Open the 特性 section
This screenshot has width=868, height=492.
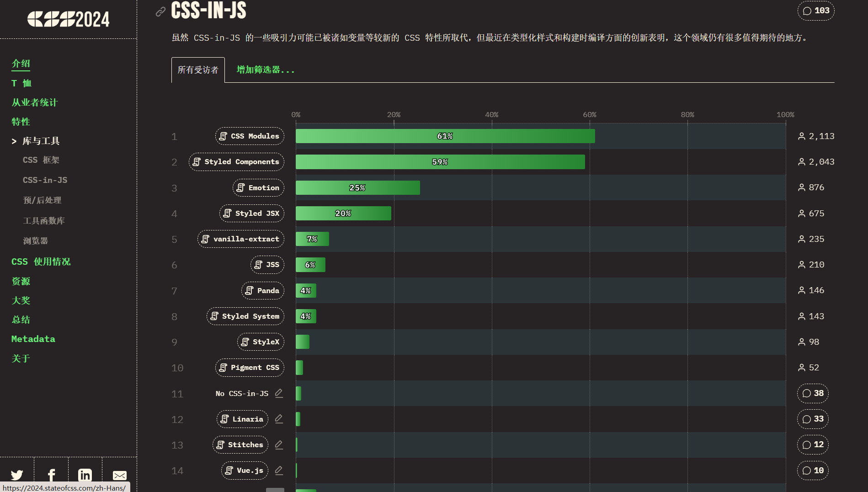click(21, 122)
